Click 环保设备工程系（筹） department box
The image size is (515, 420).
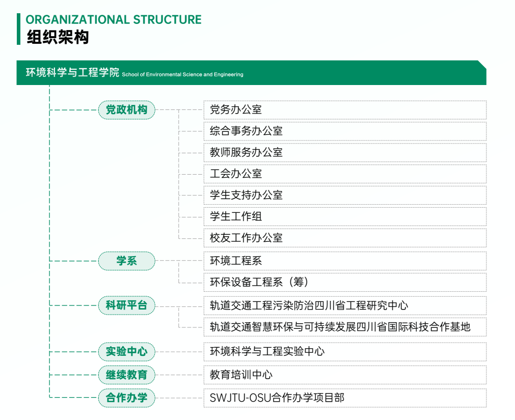[345, 283]
